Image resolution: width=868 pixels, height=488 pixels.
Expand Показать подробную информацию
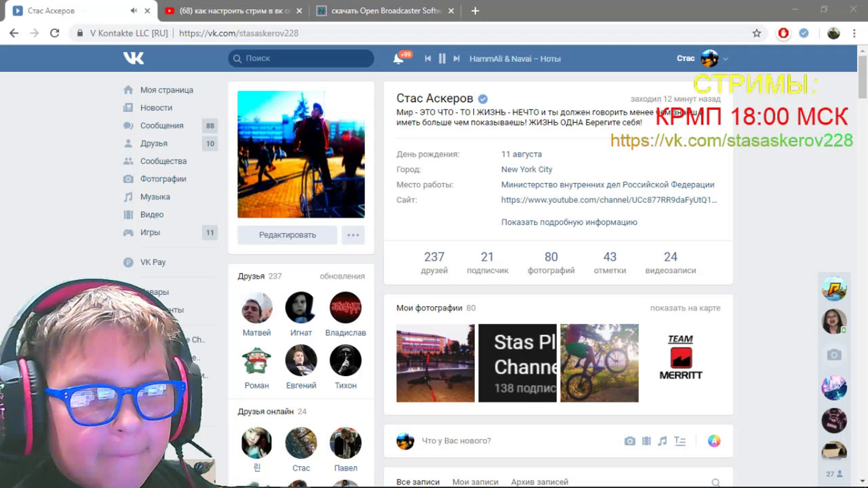[569, 222]
